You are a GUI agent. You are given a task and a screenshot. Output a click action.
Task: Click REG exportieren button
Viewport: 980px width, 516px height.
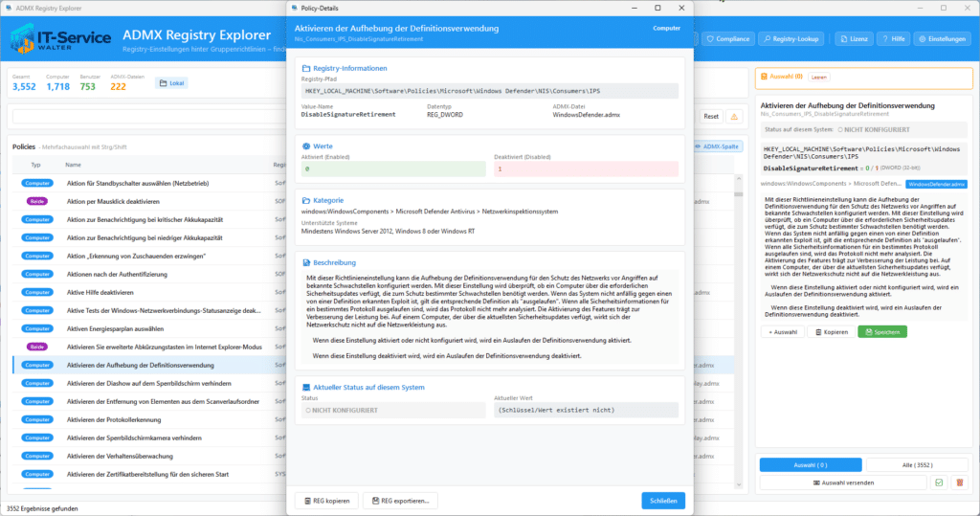pyautogui.click(x=401, y=501)
